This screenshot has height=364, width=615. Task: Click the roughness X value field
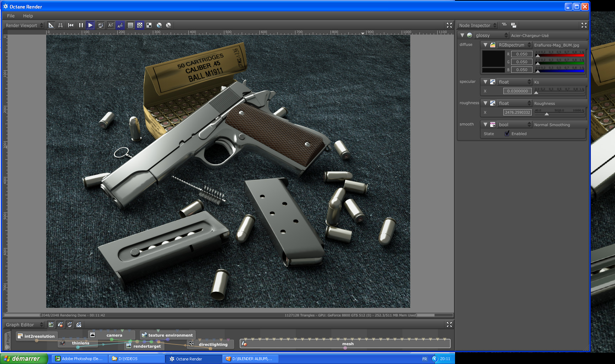click(518, 112)
